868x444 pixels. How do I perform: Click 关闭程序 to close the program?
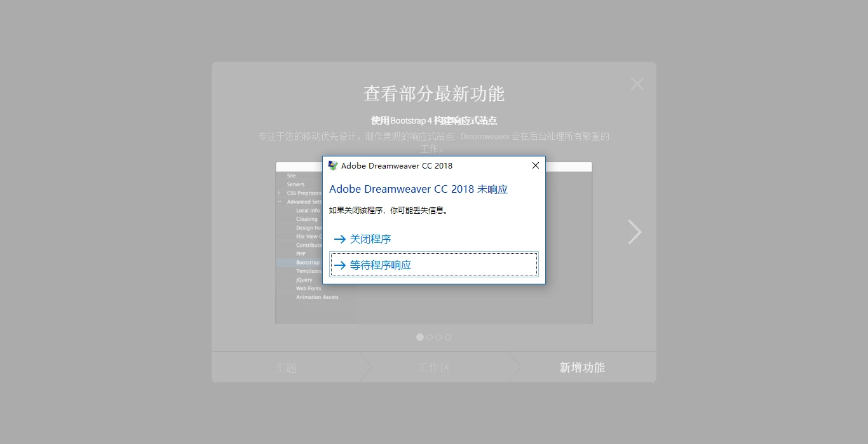434,239
